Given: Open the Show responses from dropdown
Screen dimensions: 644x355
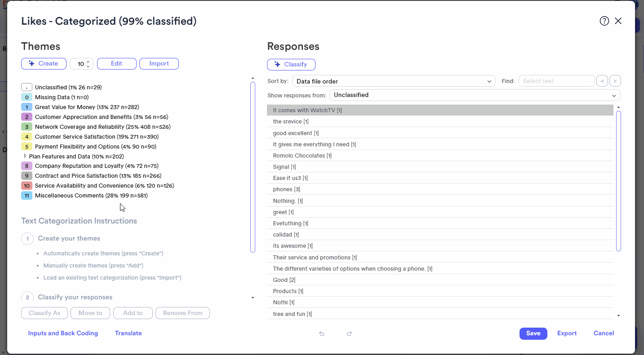Looking at the screenshot, I should 475,95.
